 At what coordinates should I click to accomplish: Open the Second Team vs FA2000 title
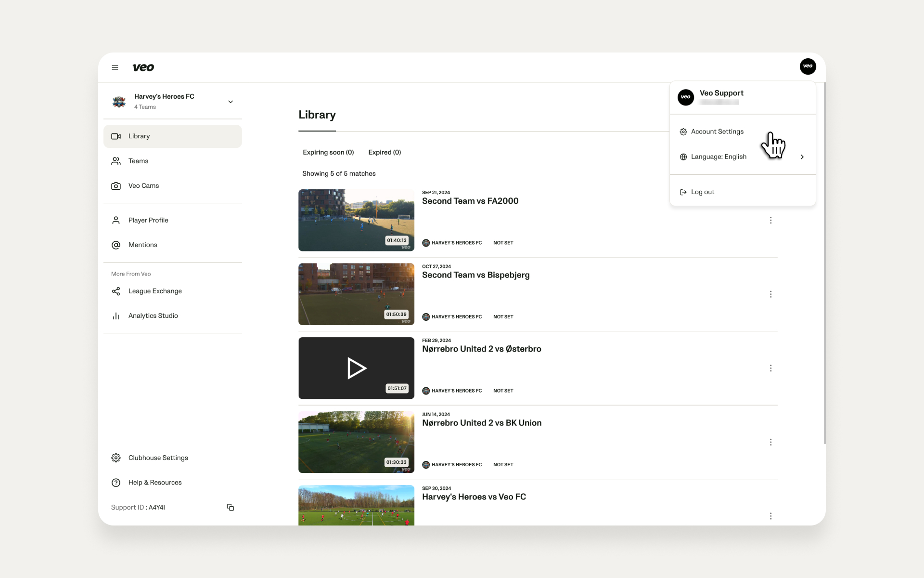[470, 201]
